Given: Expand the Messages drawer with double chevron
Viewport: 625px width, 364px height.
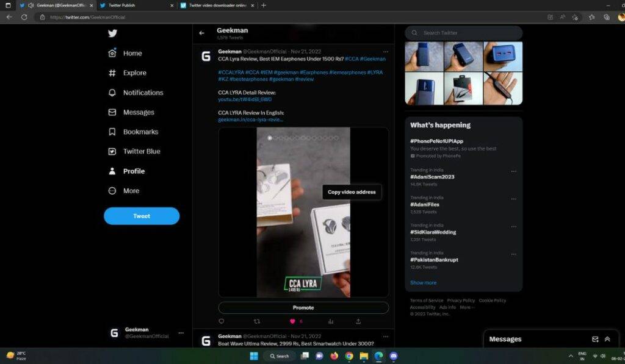Looking at the screenshot, I should click(x=607, y=340).
